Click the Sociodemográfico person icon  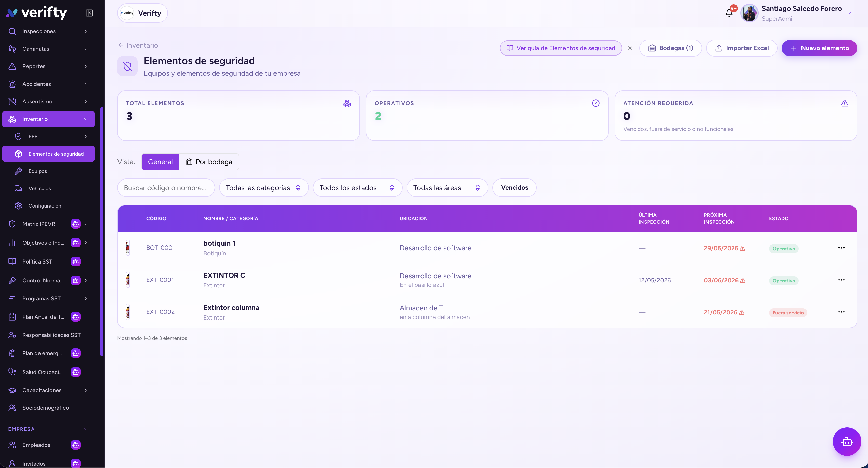(12, 408)
